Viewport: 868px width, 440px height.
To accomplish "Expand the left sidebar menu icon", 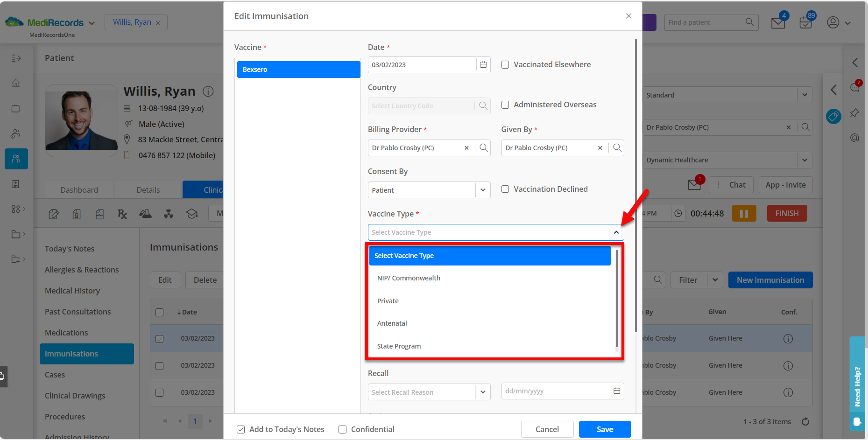I will coord(16,58).
